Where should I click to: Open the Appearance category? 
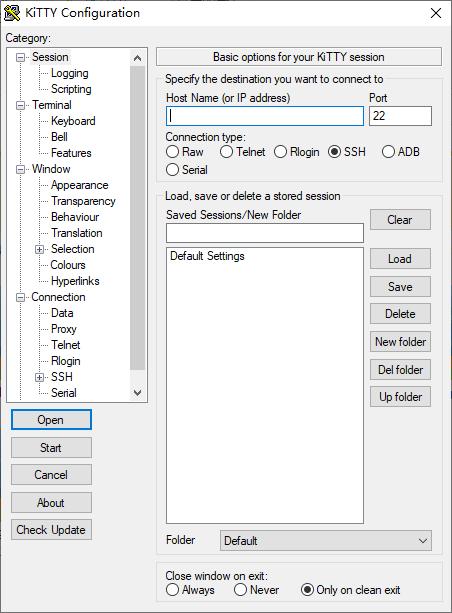tap(80, 185)
